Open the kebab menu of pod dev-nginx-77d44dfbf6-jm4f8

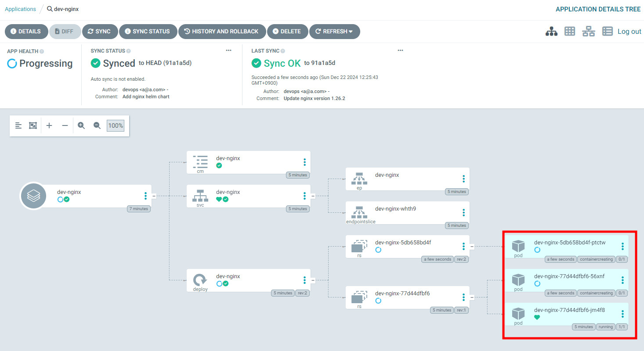(622, 314)
